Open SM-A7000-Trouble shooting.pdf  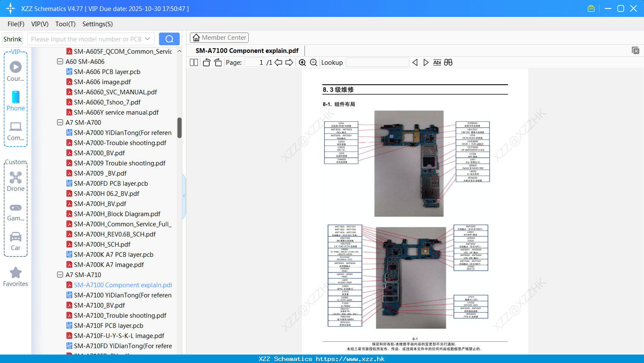[x=120, y=143]
